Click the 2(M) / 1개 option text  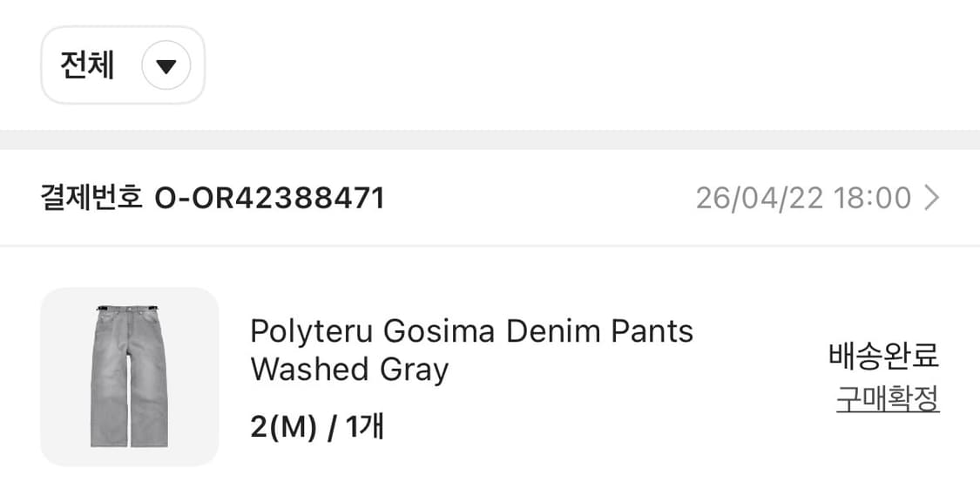click(x=317, y=427)
